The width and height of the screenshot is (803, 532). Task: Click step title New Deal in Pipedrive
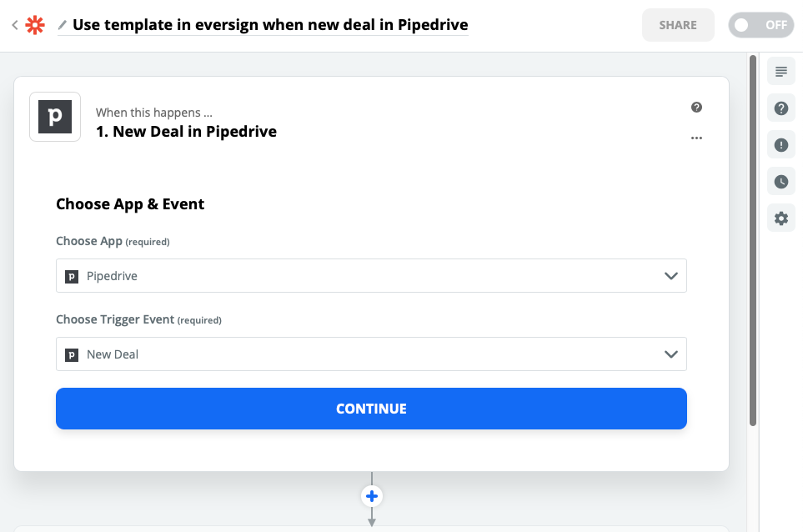[x=187, y=132]
